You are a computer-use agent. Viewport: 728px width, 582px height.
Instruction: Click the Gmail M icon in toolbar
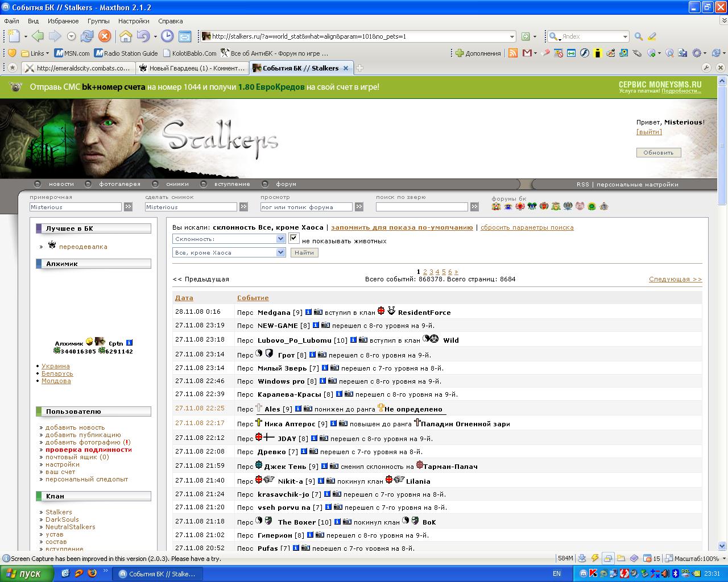(x=526, y=53)
